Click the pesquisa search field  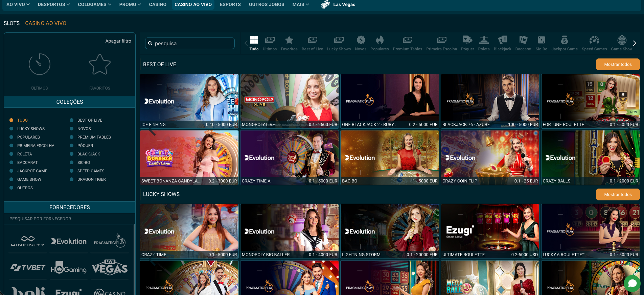[190, 43]
